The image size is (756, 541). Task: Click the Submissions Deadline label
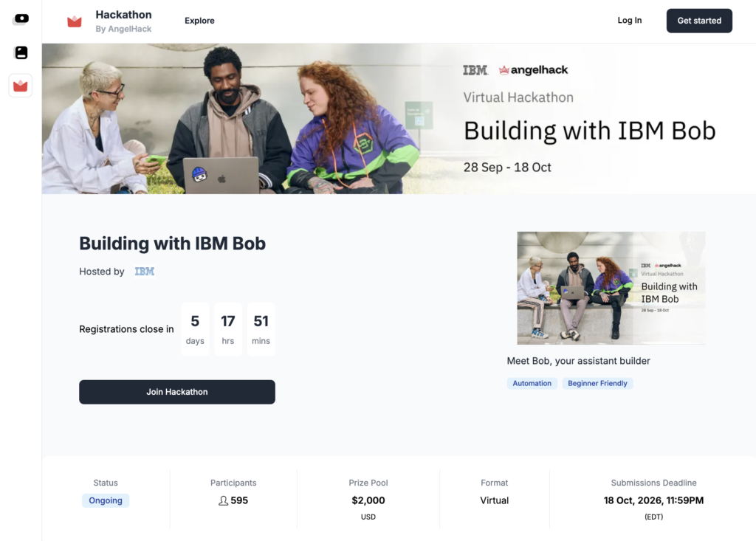(x=653, y=483)
